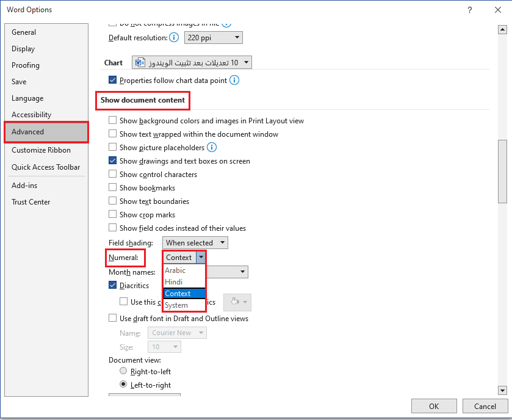
Task: Select Arabic in the Numeral dropdown list
Action: point(175,270)
